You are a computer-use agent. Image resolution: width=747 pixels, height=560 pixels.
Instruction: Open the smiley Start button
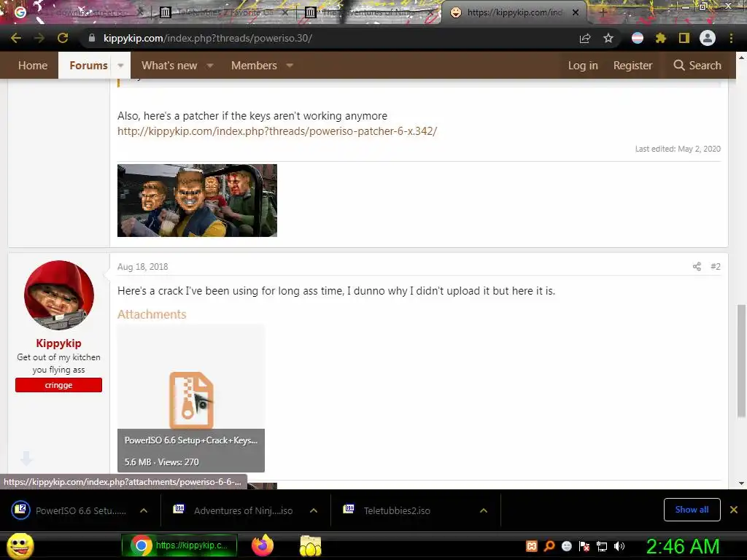pos(20,546)
